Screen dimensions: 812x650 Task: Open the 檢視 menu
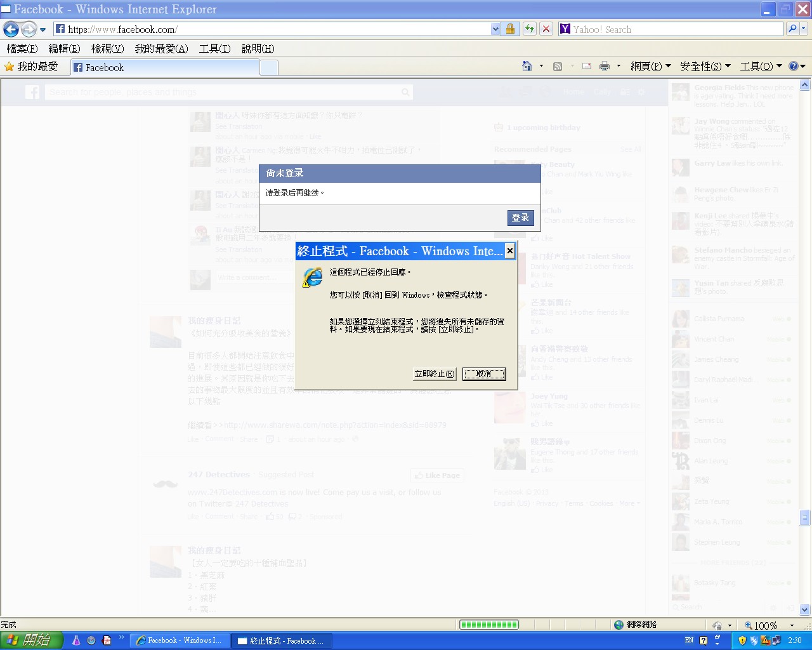[107, 49]
